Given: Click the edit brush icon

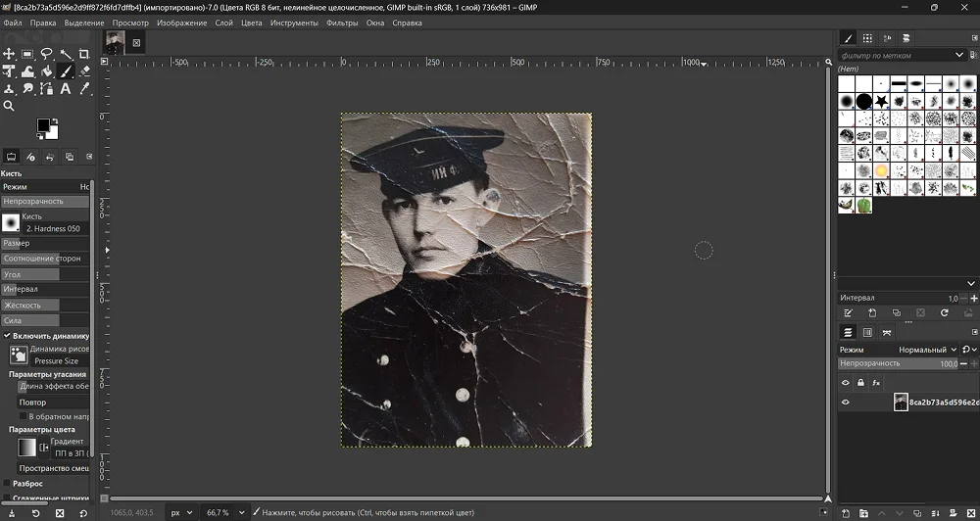Looking at the screenshot, I should click(848, 313).
